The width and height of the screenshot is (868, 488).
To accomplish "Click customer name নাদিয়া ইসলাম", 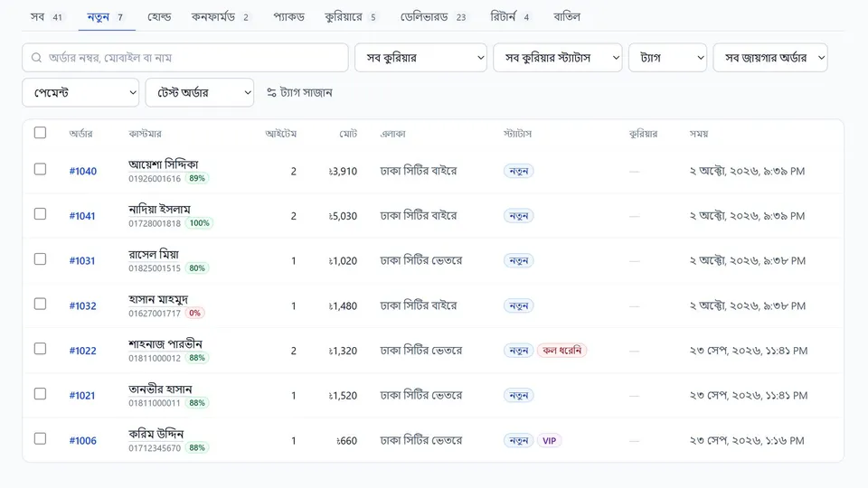I will pos(159,209).
